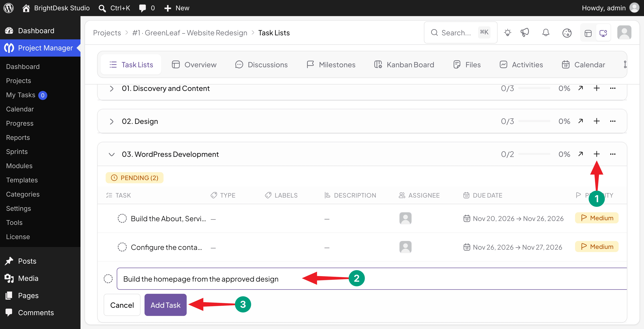The image size is (644, 329).
Task: Open the Calendar tab
Action: (x=584, y=65)
